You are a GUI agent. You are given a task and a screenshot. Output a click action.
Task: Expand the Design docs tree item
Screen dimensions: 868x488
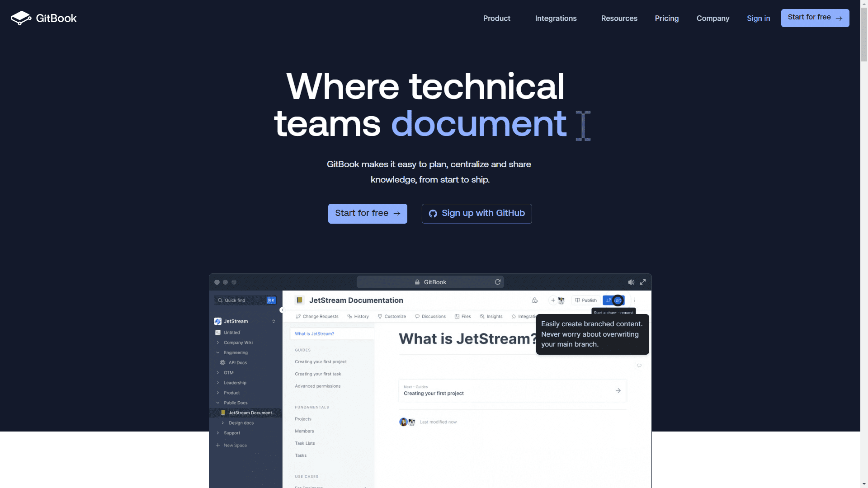222,423
